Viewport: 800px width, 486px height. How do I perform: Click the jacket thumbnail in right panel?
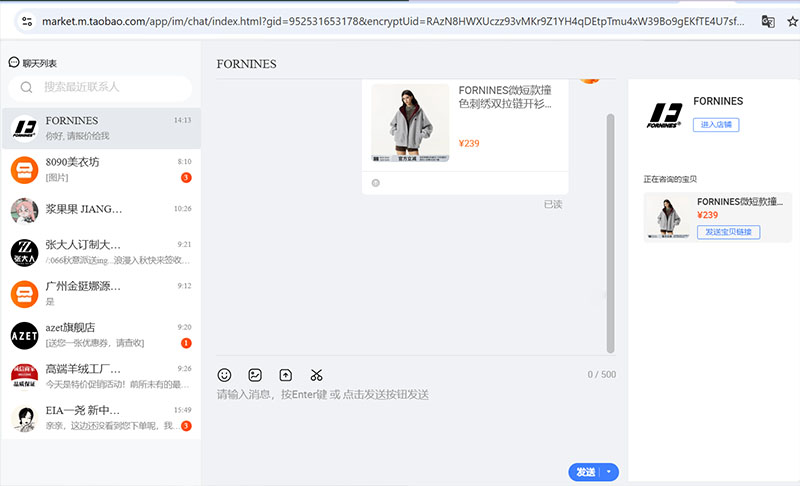(667, 217)
